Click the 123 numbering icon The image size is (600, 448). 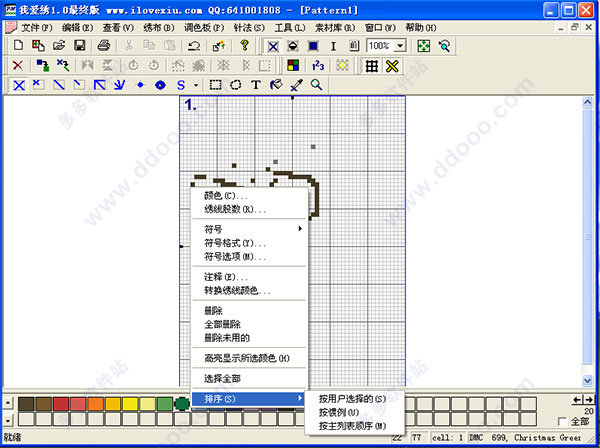(x=318, y=65)
